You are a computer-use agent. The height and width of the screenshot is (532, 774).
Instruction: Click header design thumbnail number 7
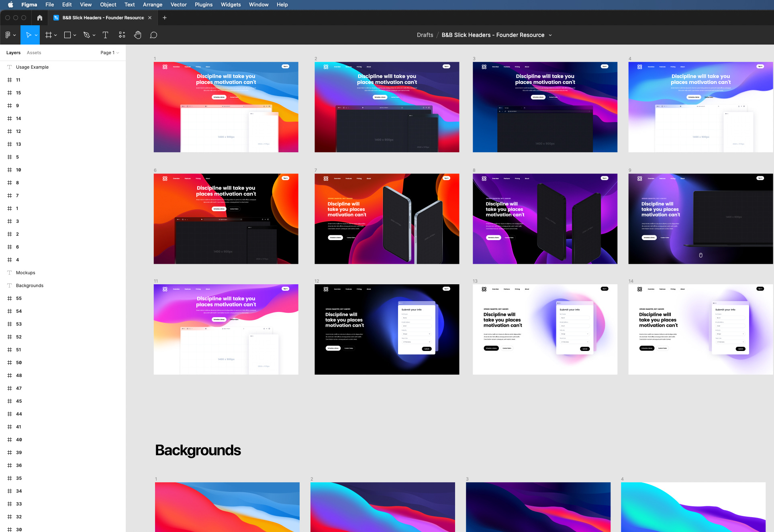[386, 218]
